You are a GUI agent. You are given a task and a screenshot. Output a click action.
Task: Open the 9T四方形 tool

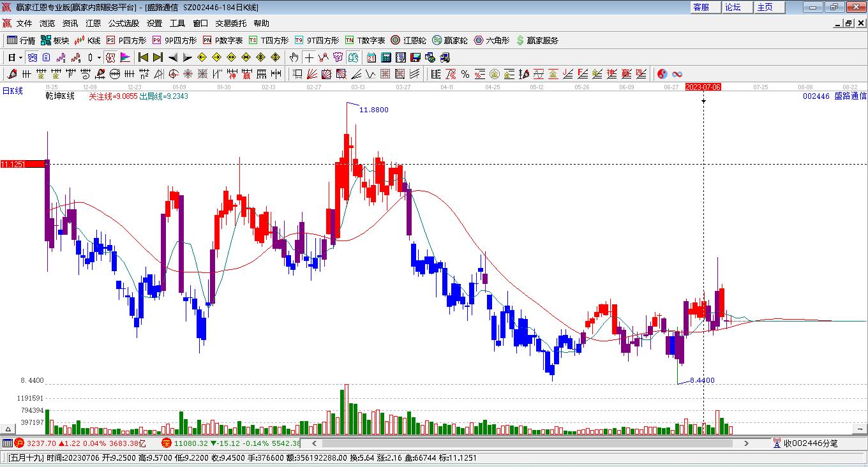click(x=317, y=40)
